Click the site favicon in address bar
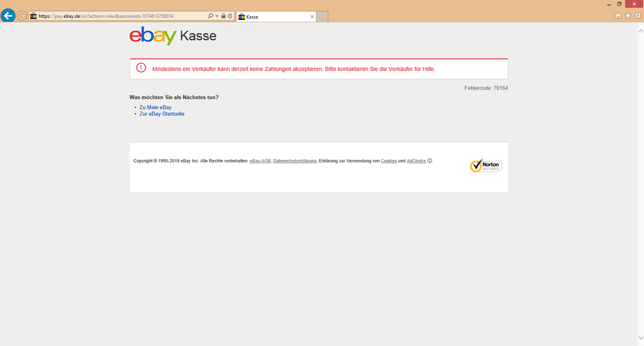 [34, 16]
